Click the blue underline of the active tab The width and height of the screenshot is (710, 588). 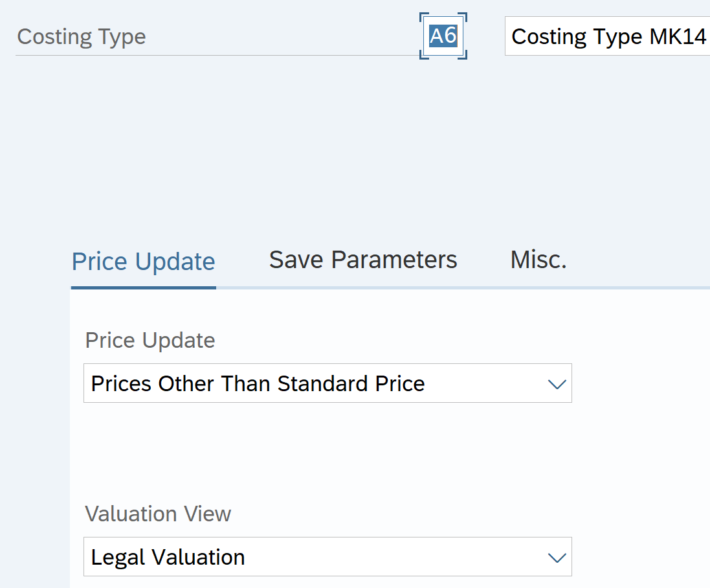click(x=143, y=287)
